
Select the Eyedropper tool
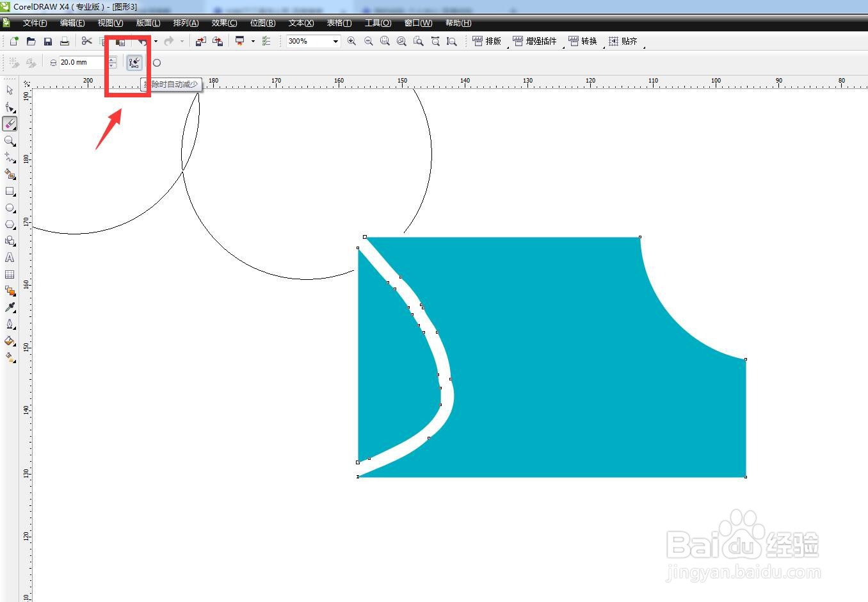(x=10, y=307)
